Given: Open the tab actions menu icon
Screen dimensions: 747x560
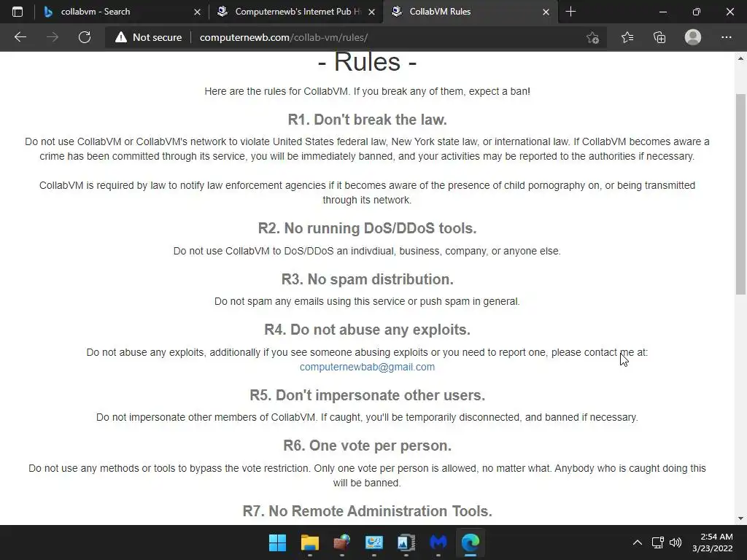Looking at the screenshot, I should [x=18, y=12].
